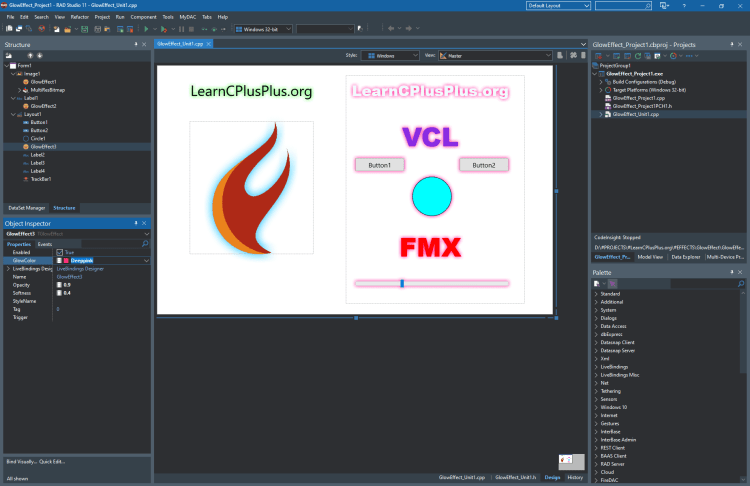Screen dimensions: 750x486
Task: Click the flame logo image on form
Action: (252, 188)
